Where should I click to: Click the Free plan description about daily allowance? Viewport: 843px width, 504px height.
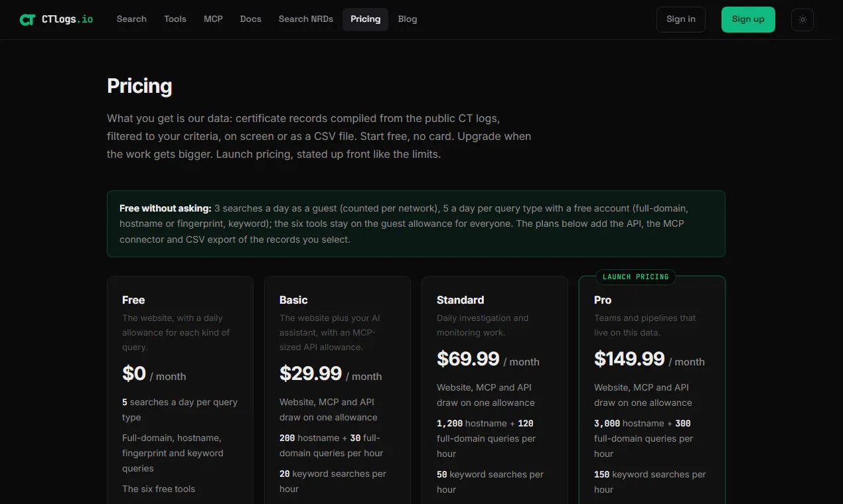click(176, 332)
